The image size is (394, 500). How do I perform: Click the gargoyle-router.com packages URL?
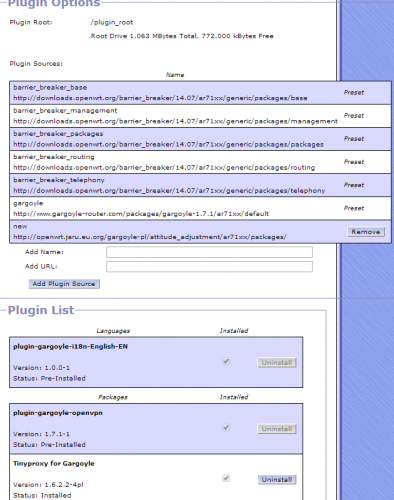point(141,214)
